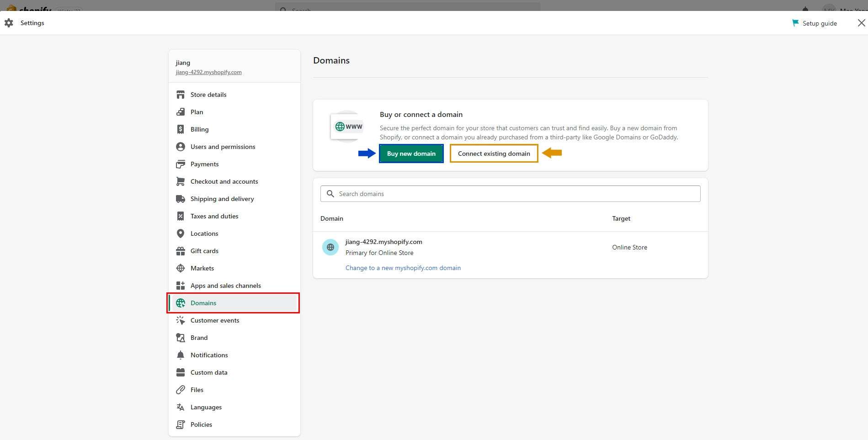Click the Checkout cart icon
The image size is (868, 440).
pos(181,181)
